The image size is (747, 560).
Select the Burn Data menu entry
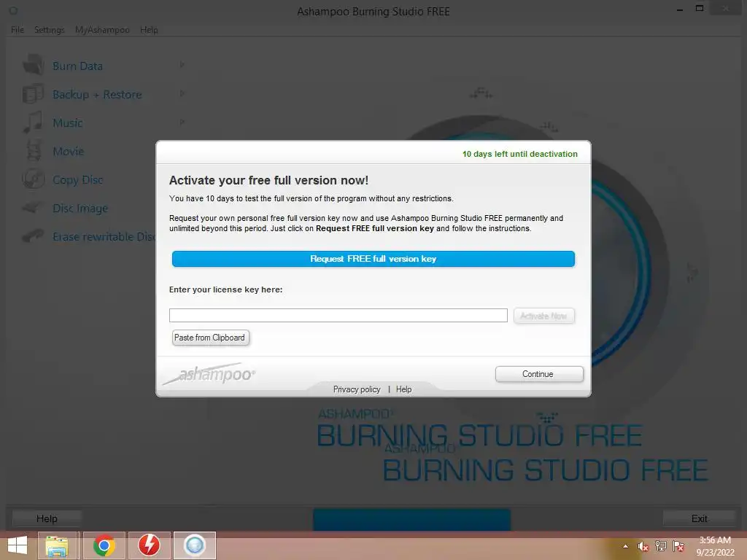[77, 66]
